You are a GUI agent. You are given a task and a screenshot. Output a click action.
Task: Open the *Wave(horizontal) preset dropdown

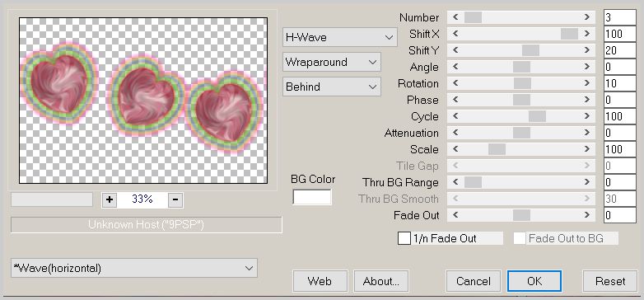[134, 268]
